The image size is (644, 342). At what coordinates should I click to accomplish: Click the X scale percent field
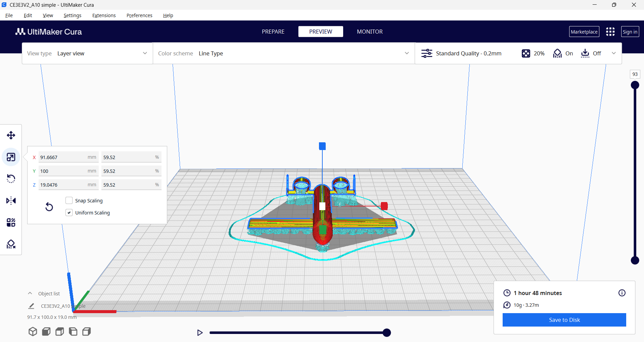pyautogui.click(x=131, y=157)
